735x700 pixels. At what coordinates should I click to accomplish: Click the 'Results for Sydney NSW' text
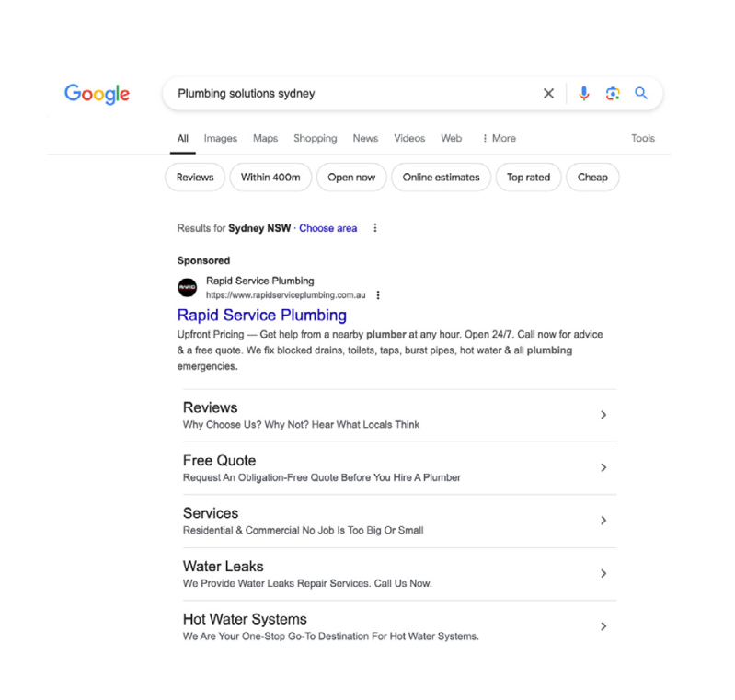[x=234, y=228]
